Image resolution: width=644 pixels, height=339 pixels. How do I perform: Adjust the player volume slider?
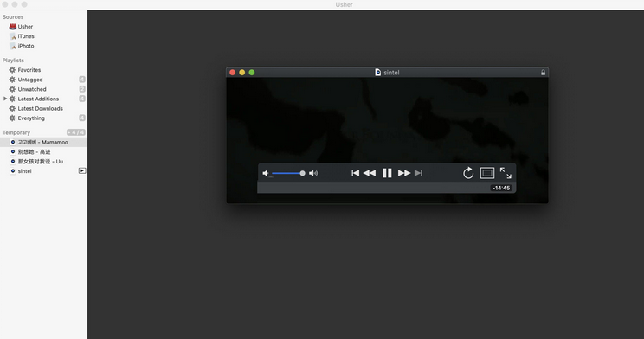click(288, 173)
